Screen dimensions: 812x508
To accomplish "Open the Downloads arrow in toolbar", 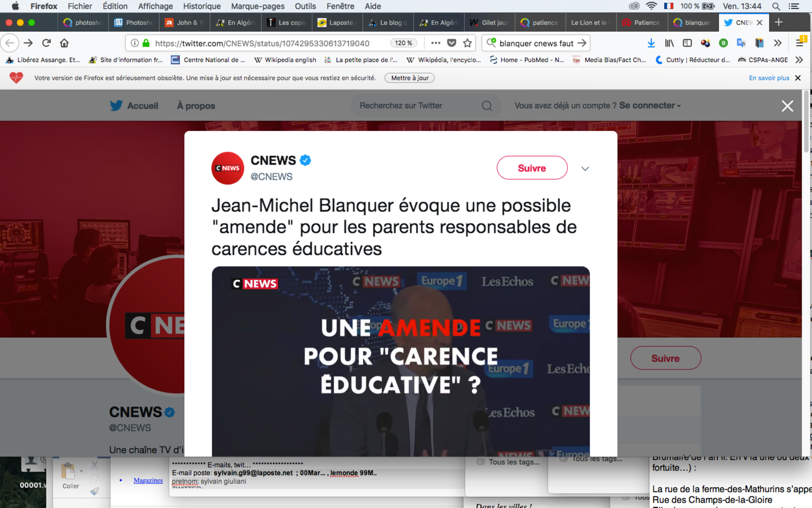I will (x=651, y=43).
